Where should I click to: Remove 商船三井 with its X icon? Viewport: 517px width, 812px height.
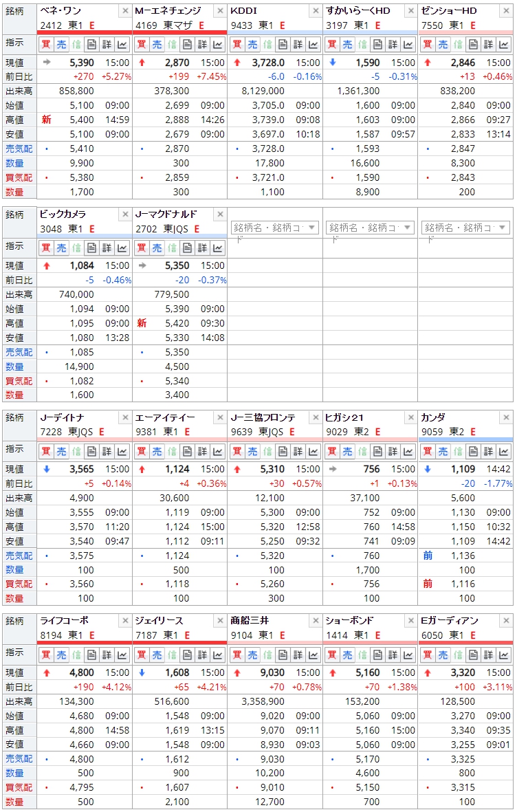tap(316, 620)
